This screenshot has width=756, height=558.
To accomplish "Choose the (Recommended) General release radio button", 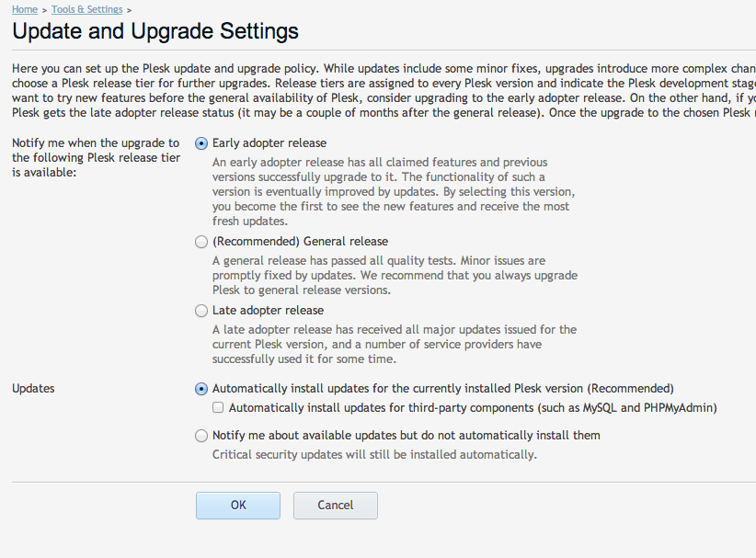I will (201, 242).
